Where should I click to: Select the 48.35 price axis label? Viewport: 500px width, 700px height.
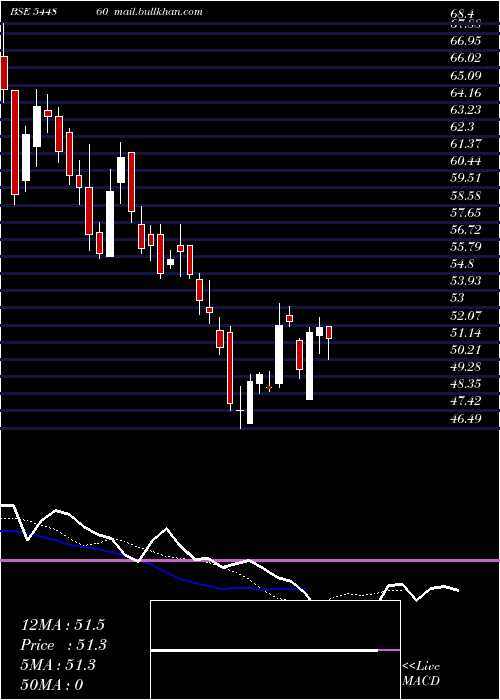(x=466, y=384)
